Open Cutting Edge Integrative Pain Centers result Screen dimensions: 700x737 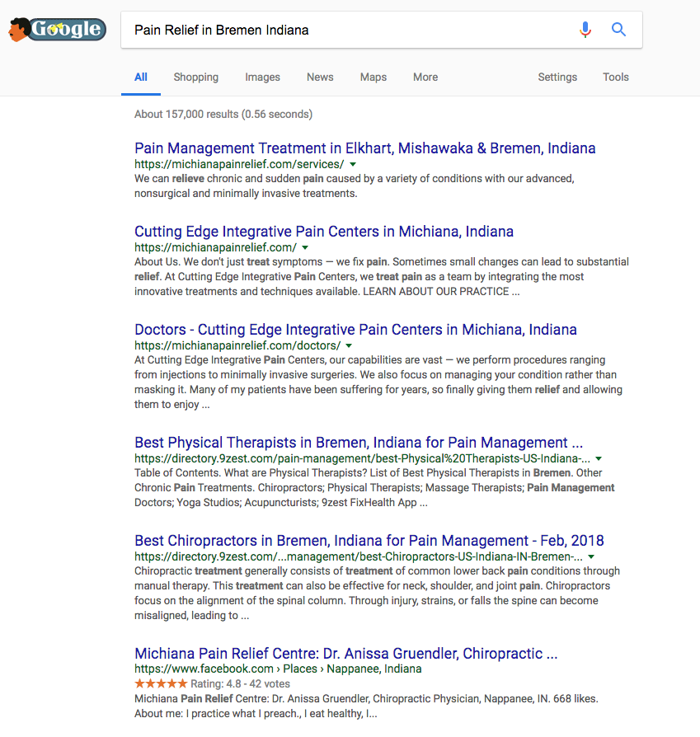pos(324,232)
